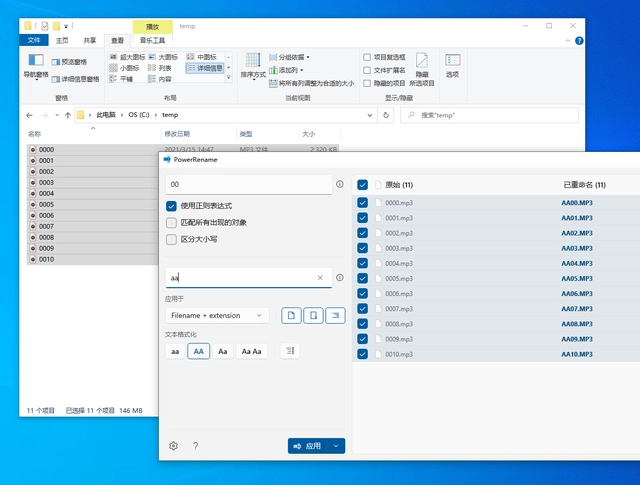Click info icon next to replace field
The width and height of the screenshot is (640, 485).
coord(340,278)
